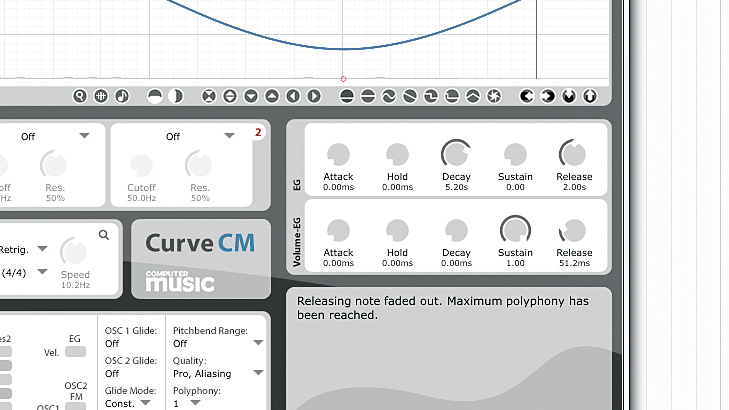Image resolution: width=729 pixels, height=410 pixels.
Task: Click the horizontal flat line shape icon
Action: [x=368, y=96]
